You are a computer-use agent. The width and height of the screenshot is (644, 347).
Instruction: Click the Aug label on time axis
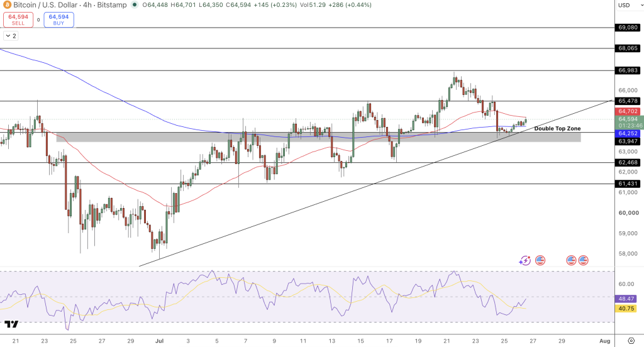(604, 341)
